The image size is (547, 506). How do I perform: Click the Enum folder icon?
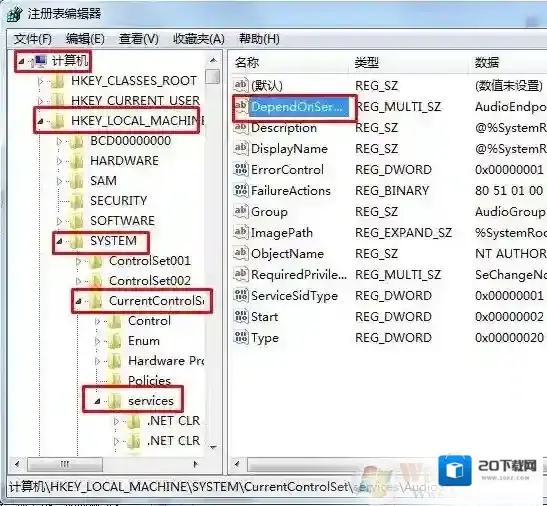115,341
